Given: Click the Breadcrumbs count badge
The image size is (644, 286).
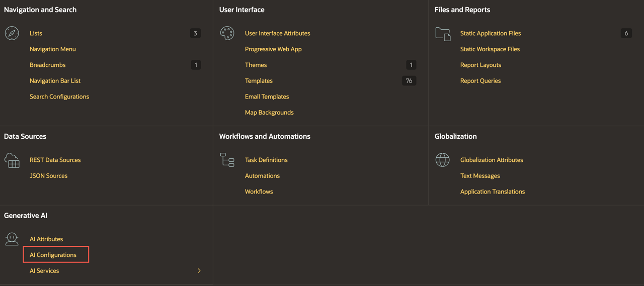Looking at the screenshot, I should pos(196,65).
